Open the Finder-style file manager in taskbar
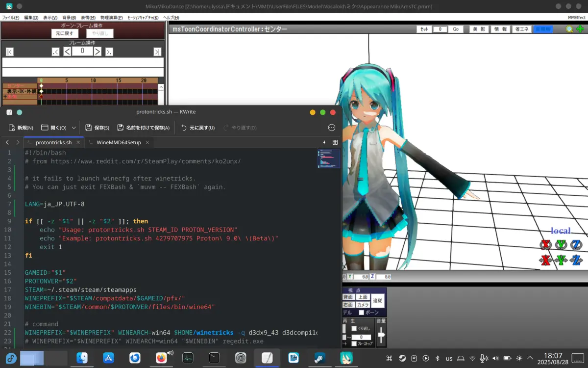Viewport: 588px width, 368px height. [82, 358]
